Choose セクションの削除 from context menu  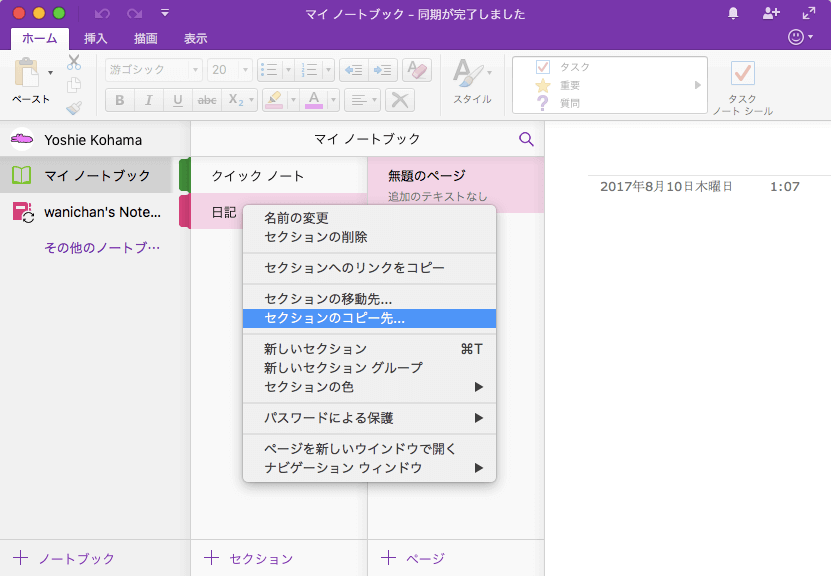point(369,237)
